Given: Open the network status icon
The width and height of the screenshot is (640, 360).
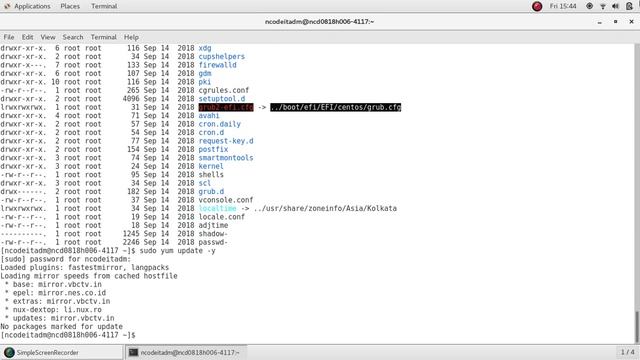Looking at the screenshot, I should point(602,6).
